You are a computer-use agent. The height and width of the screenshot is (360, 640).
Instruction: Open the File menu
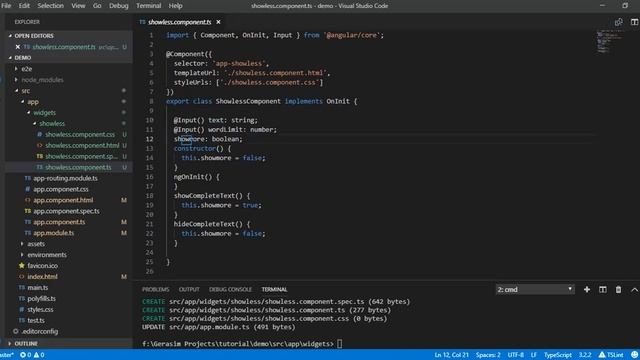click(6, 6)
